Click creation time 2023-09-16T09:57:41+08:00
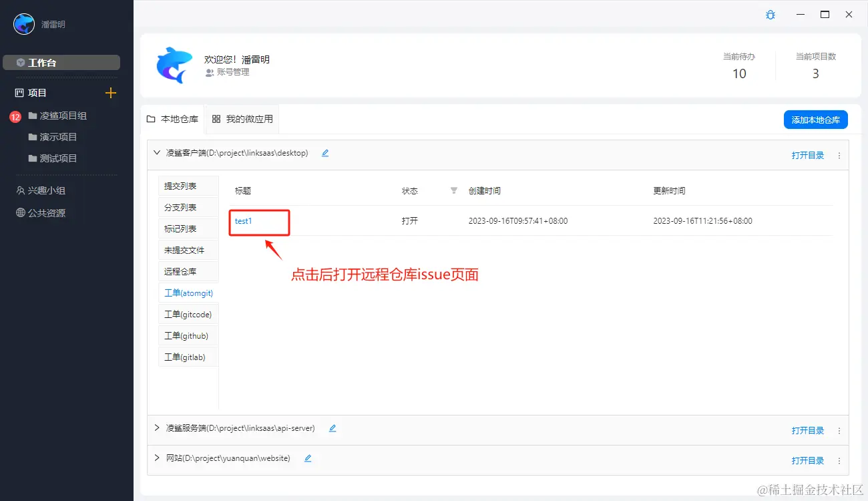Viewport: 868px width, 501px height. 518,221
